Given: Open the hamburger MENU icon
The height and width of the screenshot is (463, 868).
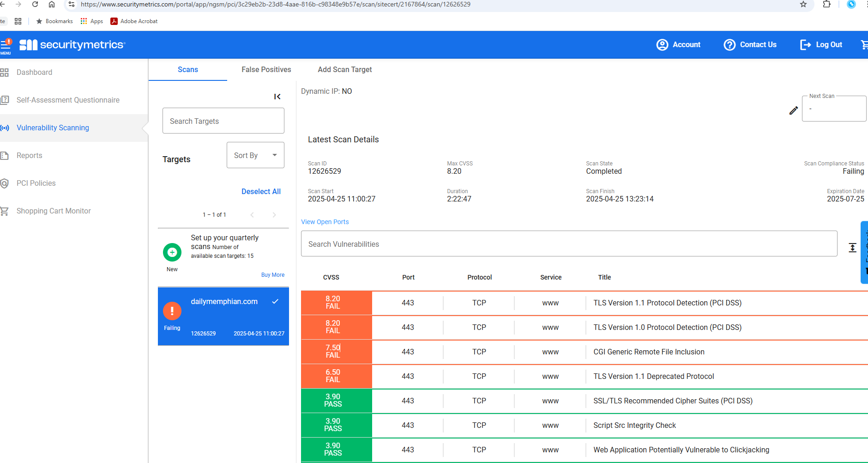Looking at the screenshot, I should (6, 45).
